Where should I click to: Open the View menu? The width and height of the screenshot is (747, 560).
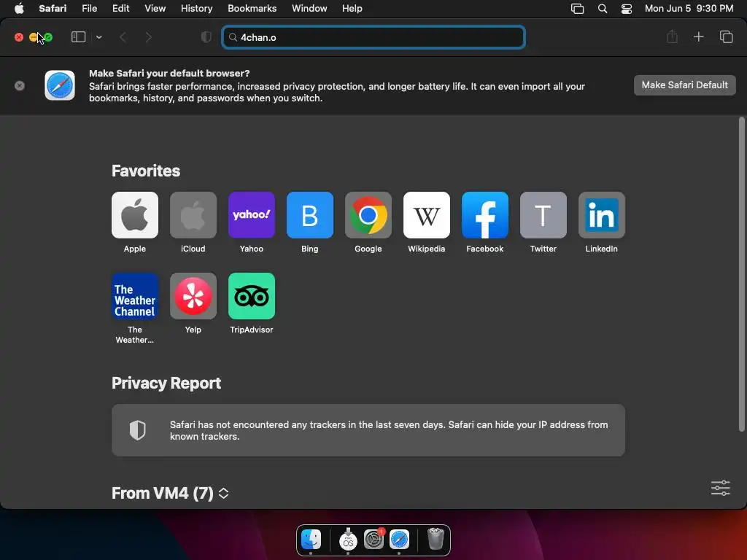155,8
